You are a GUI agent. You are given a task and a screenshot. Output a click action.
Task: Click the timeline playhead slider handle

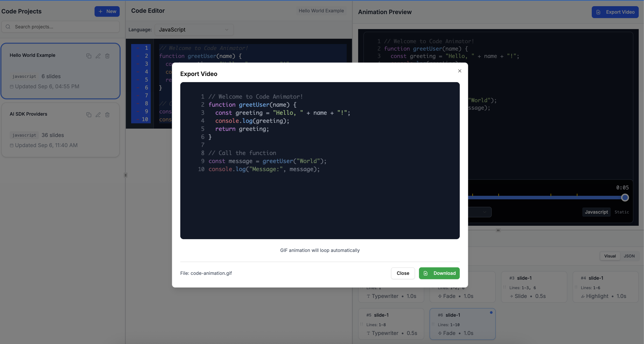[x=625, y=198]
